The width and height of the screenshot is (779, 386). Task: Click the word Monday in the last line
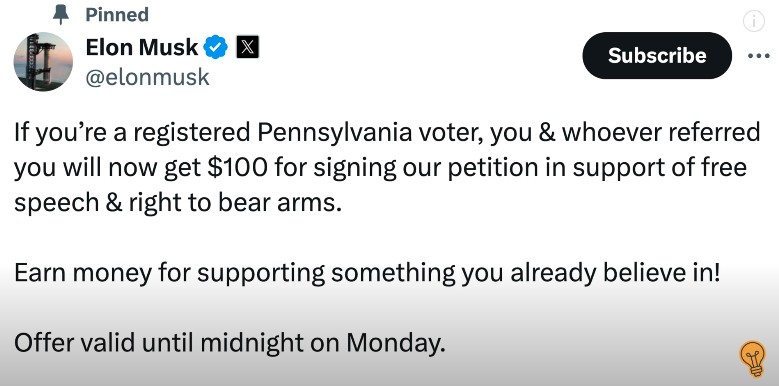tap(395, 343)
